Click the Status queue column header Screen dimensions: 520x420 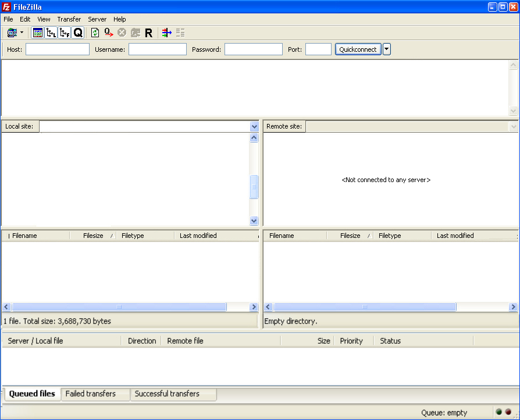point(424,341)
